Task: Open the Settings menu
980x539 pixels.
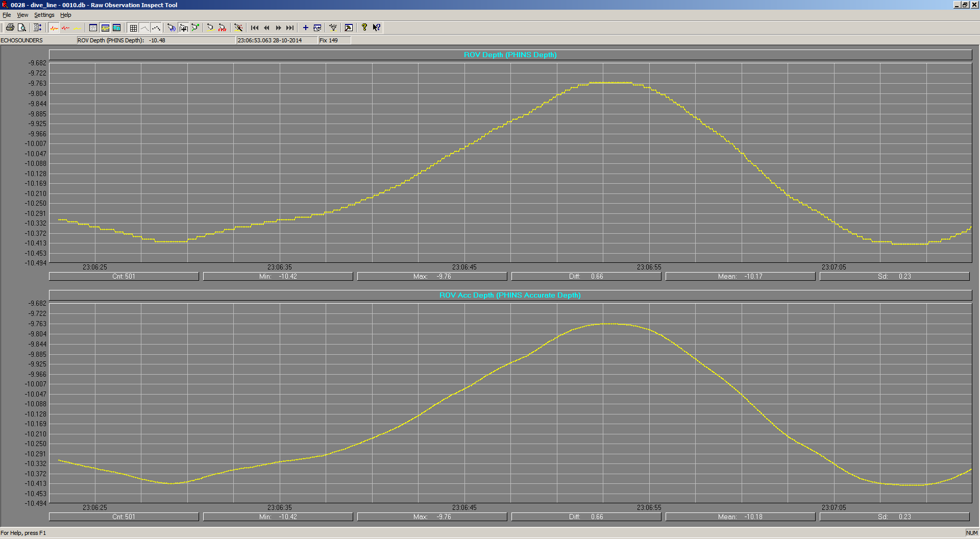Action: click(44, 15)
